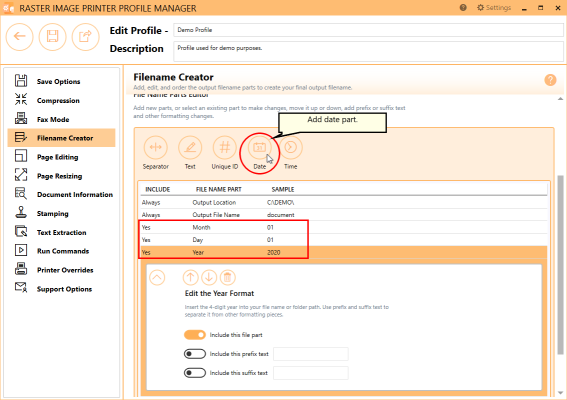The height and width of the screenshot is (400, 567).
Task: Open Settings in the title bar
Action: coord(494,8)
